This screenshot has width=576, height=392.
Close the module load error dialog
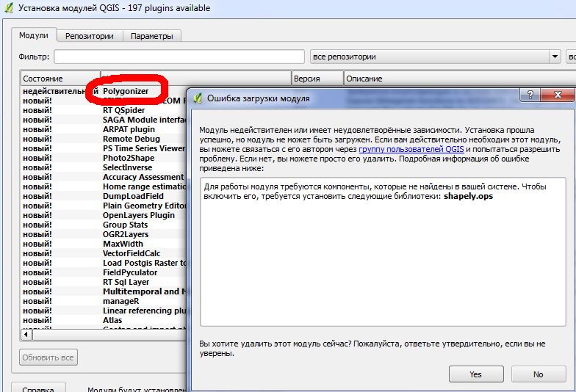(x=557, y=95)
